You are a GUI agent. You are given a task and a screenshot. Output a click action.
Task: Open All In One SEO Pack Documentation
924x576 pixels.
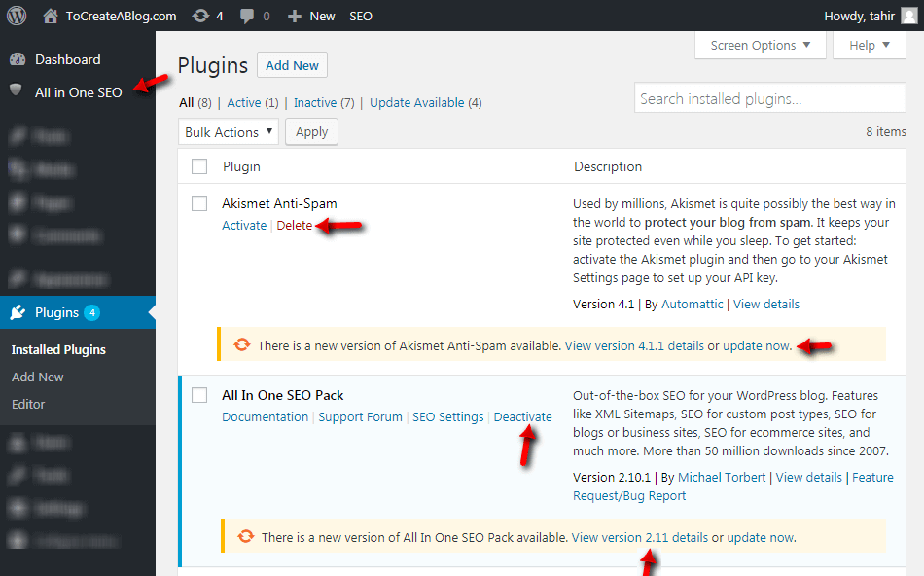(x=266, y=416)
